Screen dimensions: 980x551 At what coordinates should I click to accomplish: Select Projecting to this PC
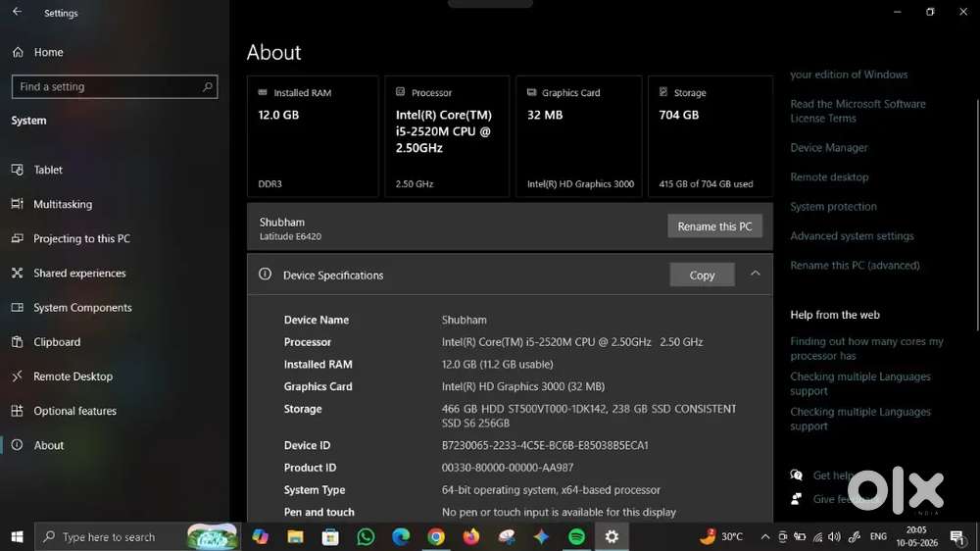pyautogui.click(x=71, y=239)
